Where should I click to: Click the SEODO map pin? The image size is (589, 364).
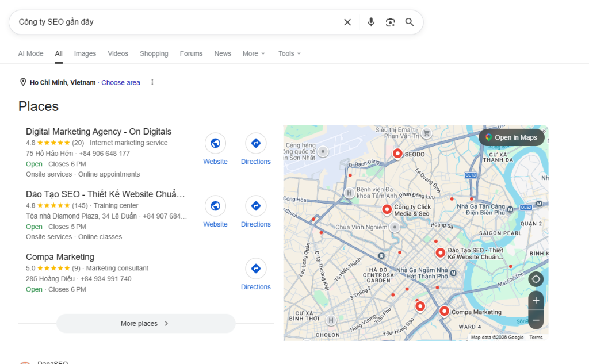397,154
